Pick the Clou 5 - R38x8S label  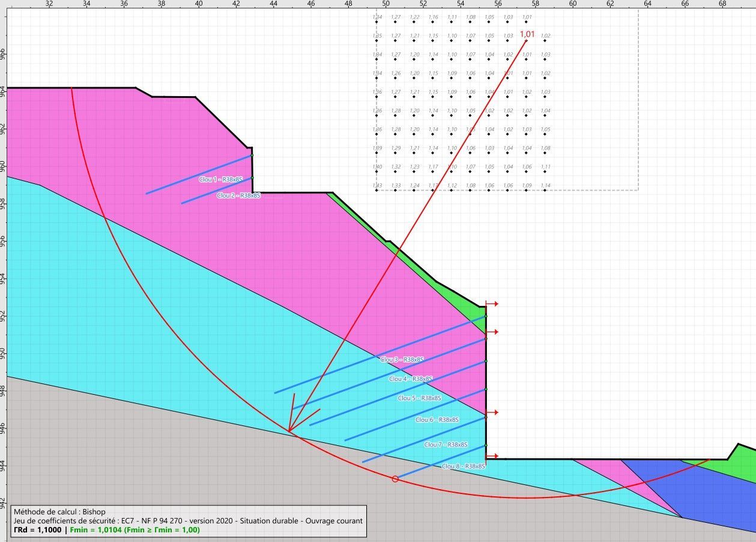(419, 398)
